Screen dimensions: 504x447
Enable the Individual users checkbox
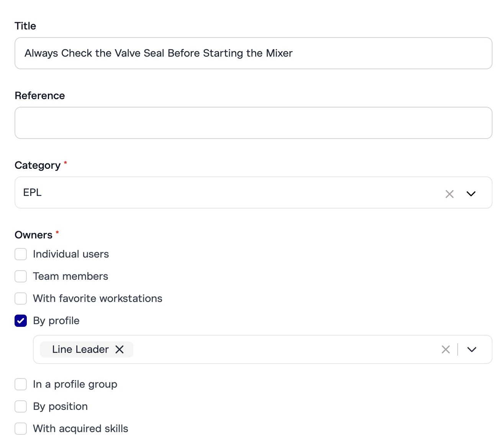21,254
